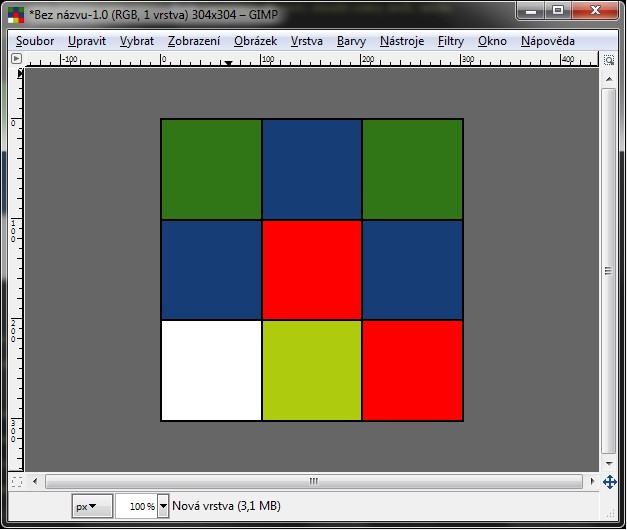Click the vertical scrollbar down arrow

coord(609,464)
